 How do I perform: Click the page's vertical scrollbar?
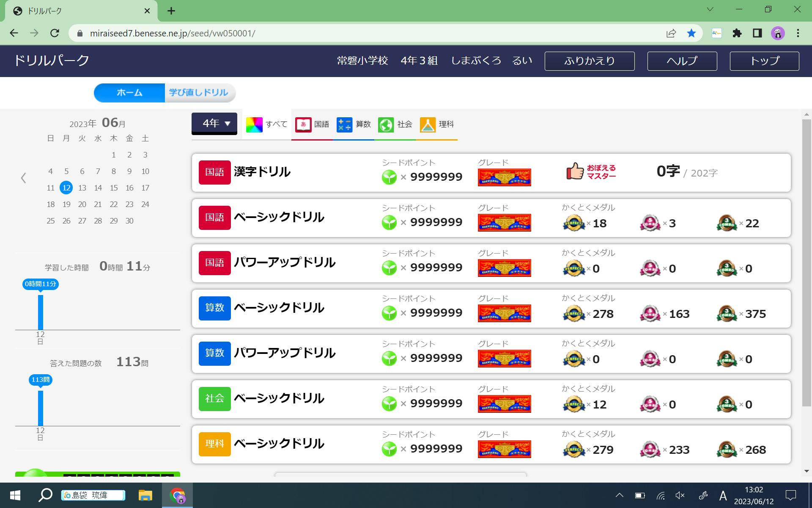806,262
